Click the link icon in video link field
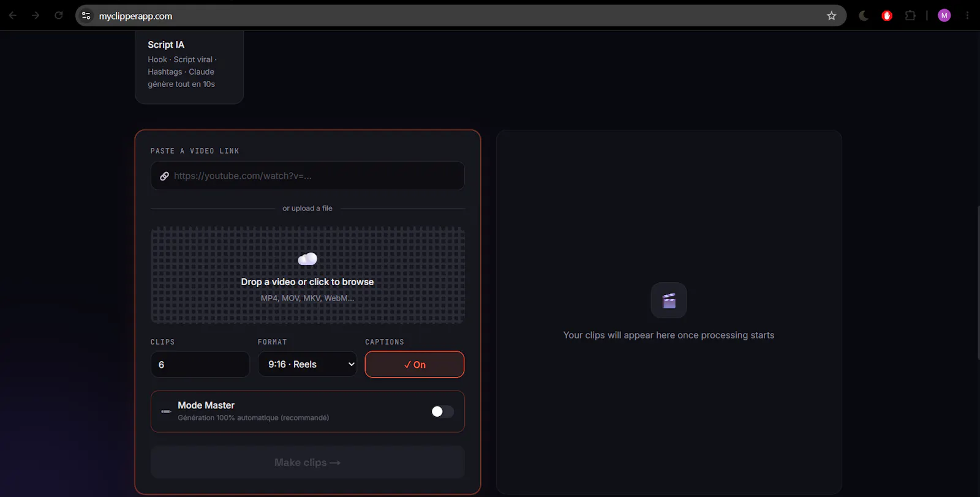980x497 pixels. coord(164,176)
